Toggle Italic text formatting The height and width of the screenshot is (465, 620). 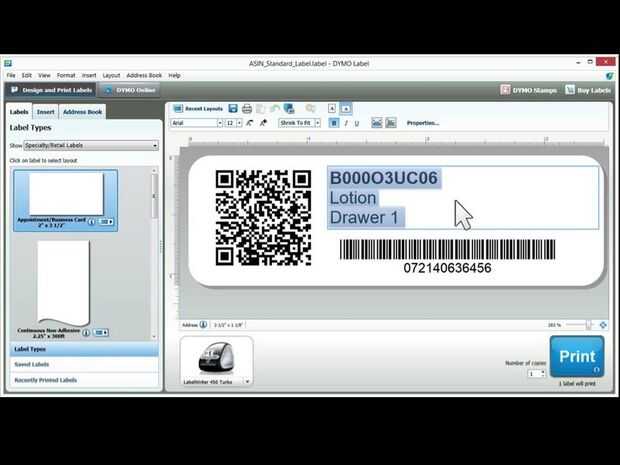pos(346,123)
